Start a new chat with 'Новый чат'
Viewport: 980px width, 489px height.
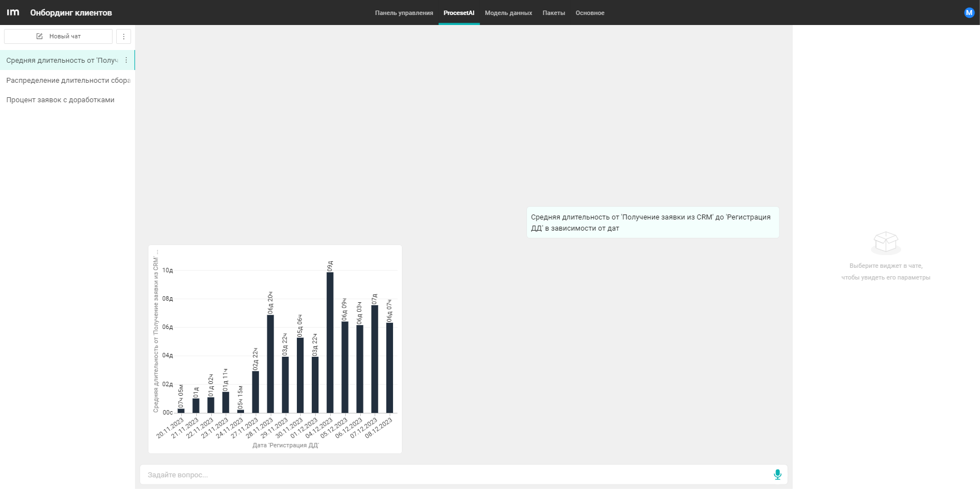58,36
